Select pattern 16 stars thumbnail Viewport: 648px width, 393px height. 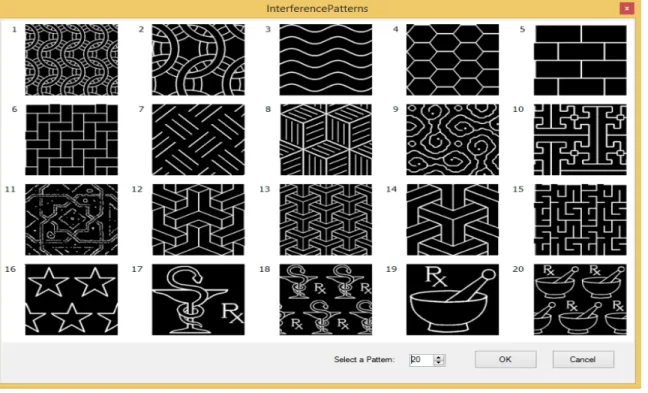tap(71, 300)
